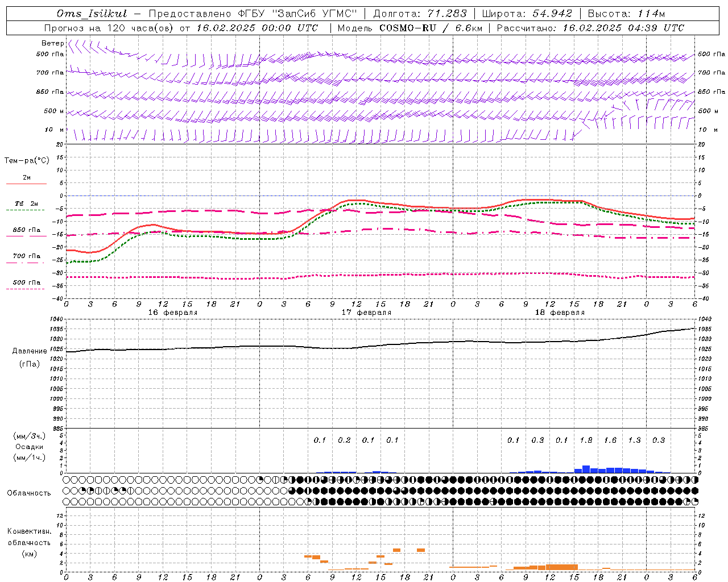Click 'Рассчитано: 16.02.2025 04:39 UTC' timestamp
Viewport: 728px width, 582px height.
[590, 28]
